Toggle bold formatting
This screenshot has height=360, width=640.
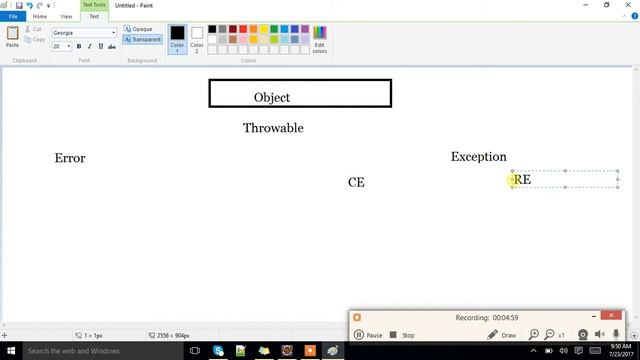79,47
